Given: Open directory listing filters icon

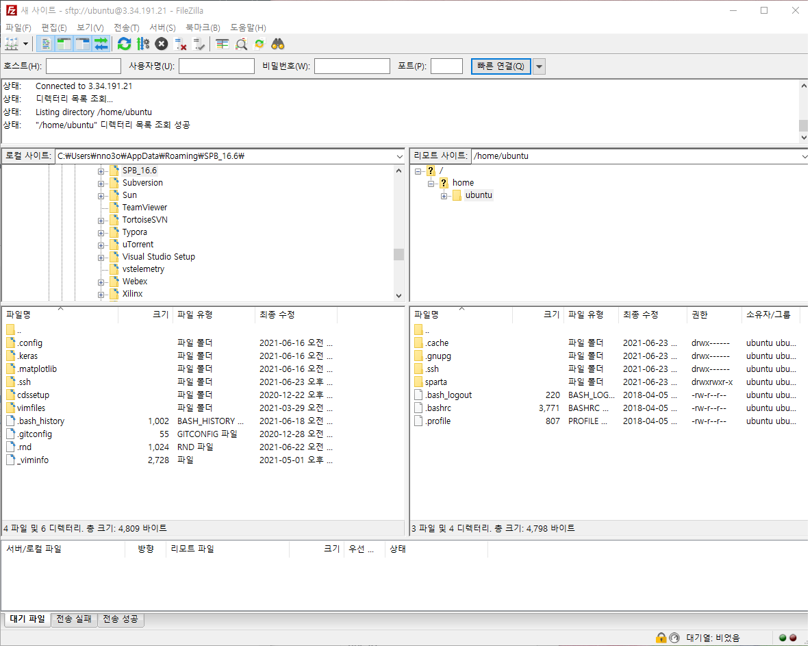Looking at the screenshot, I should [222, 44].
